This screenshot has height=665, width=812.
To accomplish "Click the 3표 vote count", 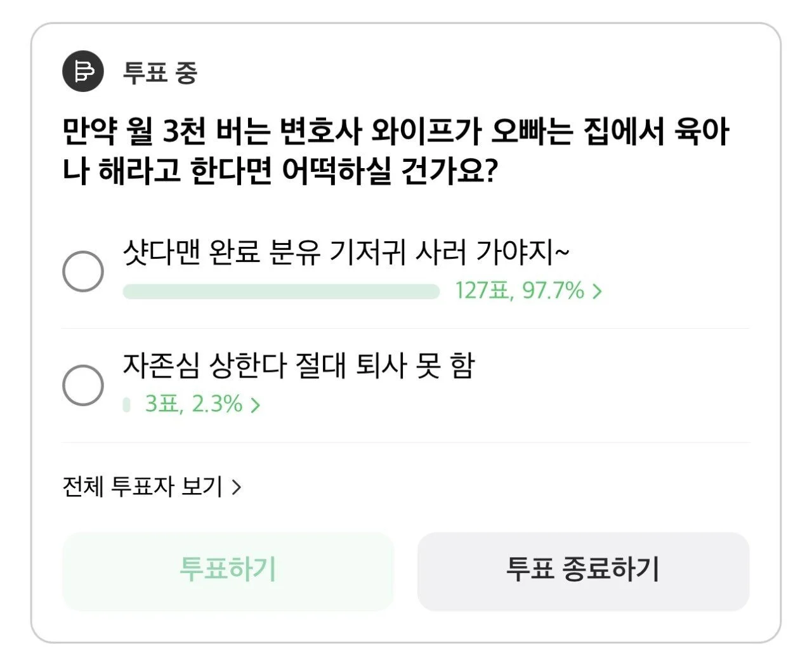I will pyautogui.click(x=162, y=404).
